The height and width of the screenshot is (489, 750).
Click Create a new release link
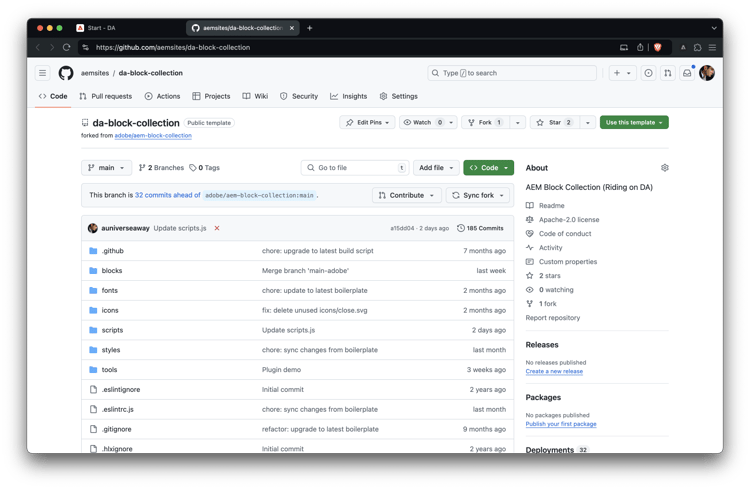[x=554, y=371]
